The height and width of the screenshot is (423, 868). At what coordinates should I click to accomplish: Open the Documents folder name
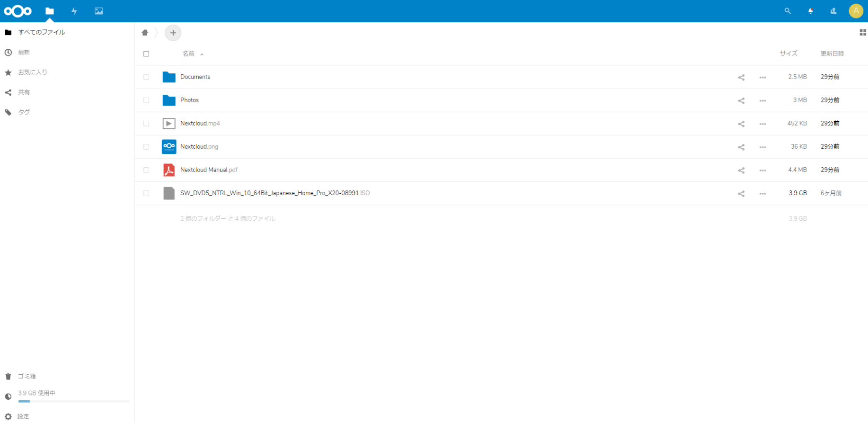click(x=195, y=77)
